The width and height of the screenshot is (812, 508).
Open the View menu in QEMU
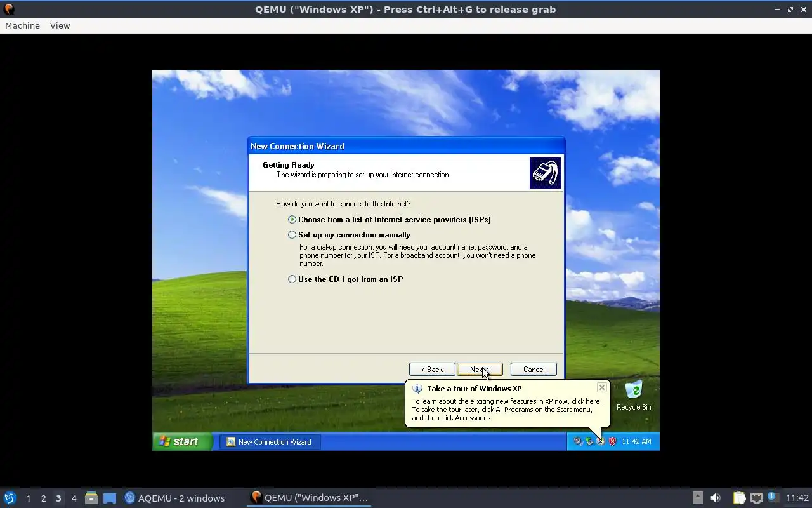[x=60, y=25]
